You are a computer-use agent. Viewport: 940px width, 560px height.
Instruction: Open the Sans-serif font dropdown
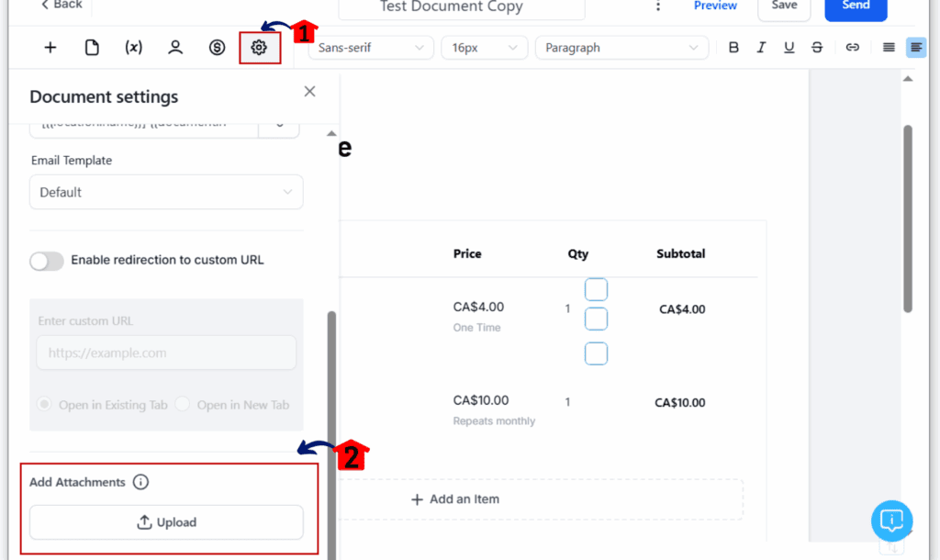(371, 48)
